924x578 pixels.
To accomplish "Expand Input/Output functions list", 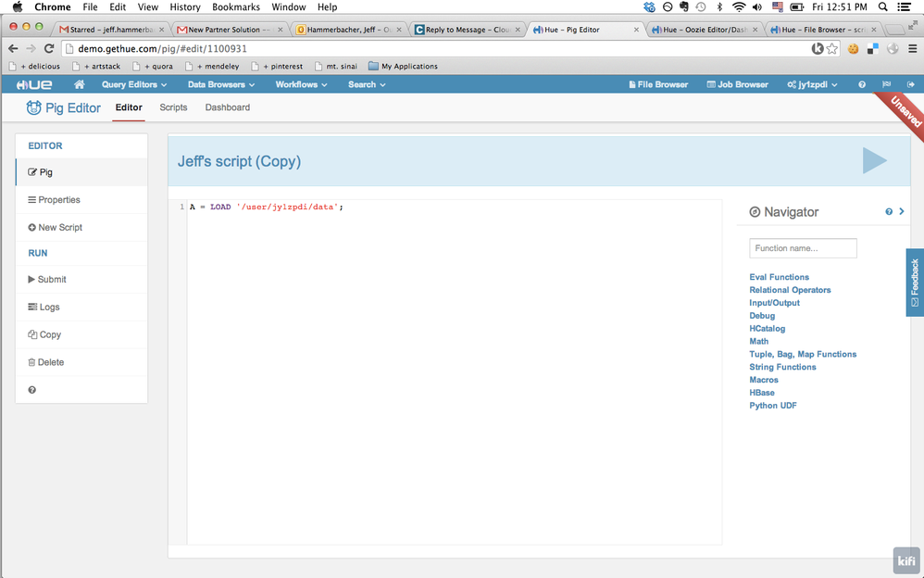I will click(x=774, y=303).
